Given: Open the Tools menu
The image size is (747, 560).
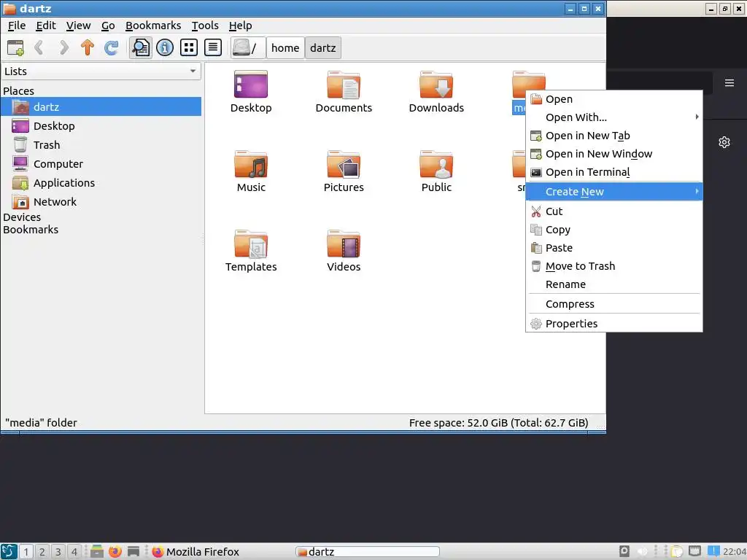Looking at the screenshot, I should pos(205,26).
